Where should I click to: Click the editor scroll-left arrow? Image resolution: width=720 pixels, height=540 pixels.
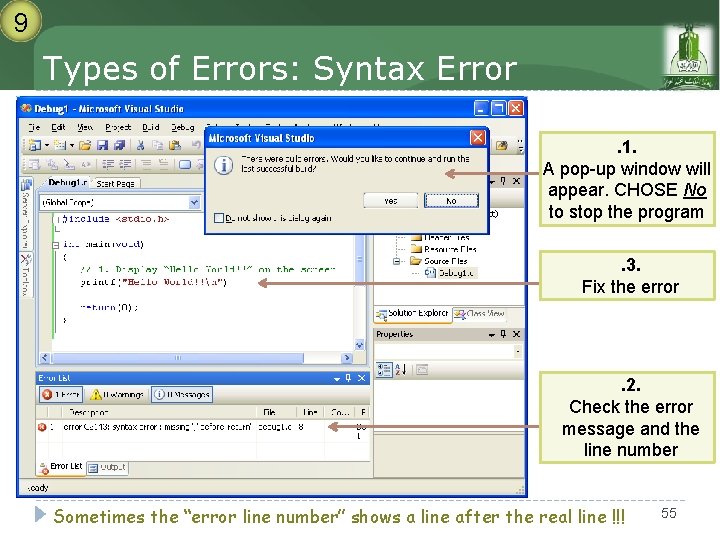tap(45, 358)
